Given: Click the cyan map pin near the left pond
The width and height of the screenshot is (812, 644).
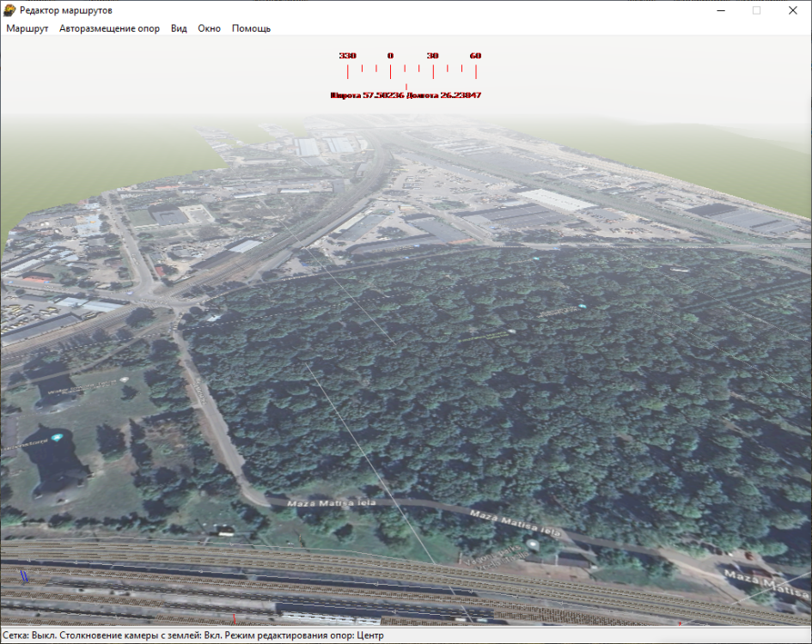Looking at the screenshot, I should [58, 438].
